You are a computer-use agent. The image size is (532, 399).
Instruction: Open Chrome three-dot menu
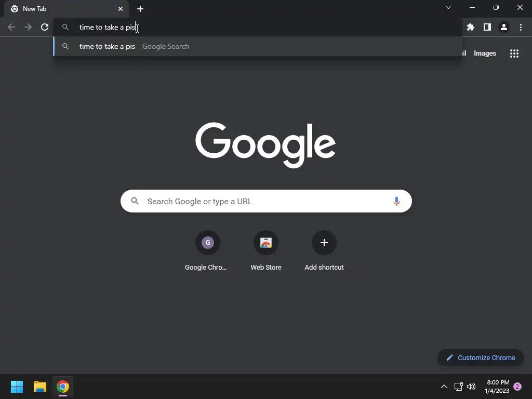coord(521,27)
